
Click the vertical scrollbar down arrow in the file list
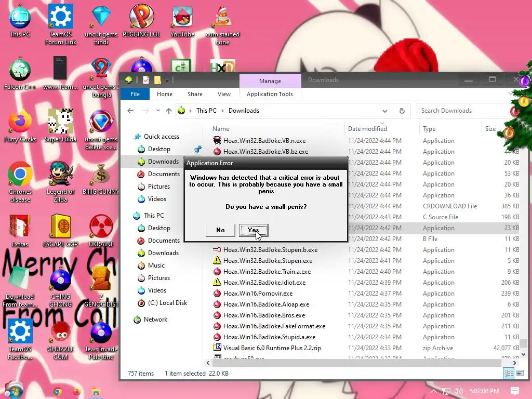click(x=523, y=354)
